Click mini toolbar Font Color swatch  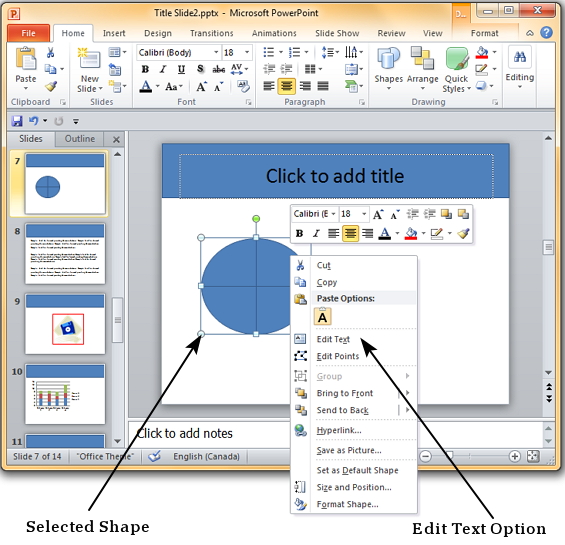(385, 234)
